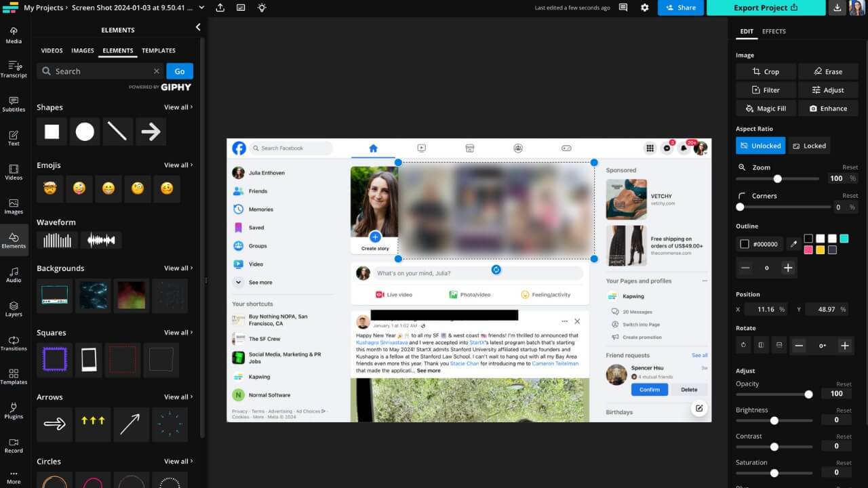
Task: Add the arrow shape element
Action: (151, 131)
